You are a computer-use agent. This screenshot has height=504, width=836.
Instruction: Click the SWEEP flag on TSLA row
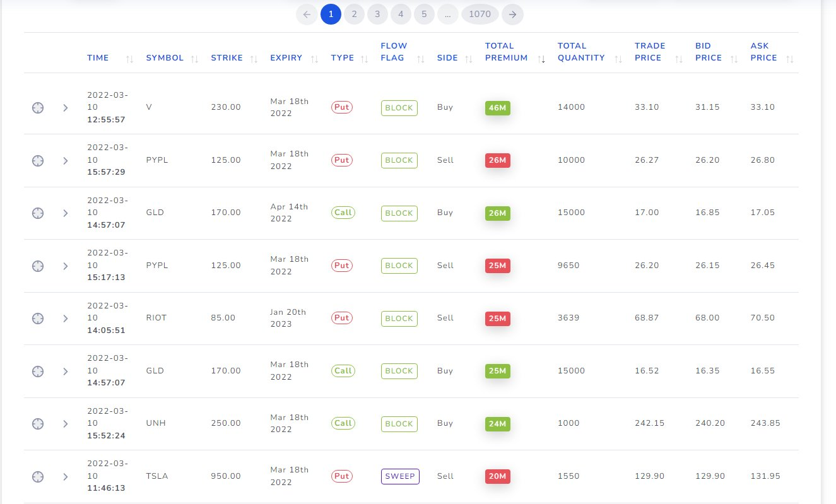400,476
